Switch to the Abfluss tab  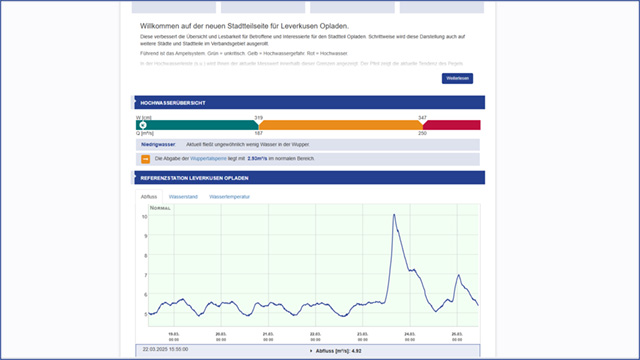point(149,197)
